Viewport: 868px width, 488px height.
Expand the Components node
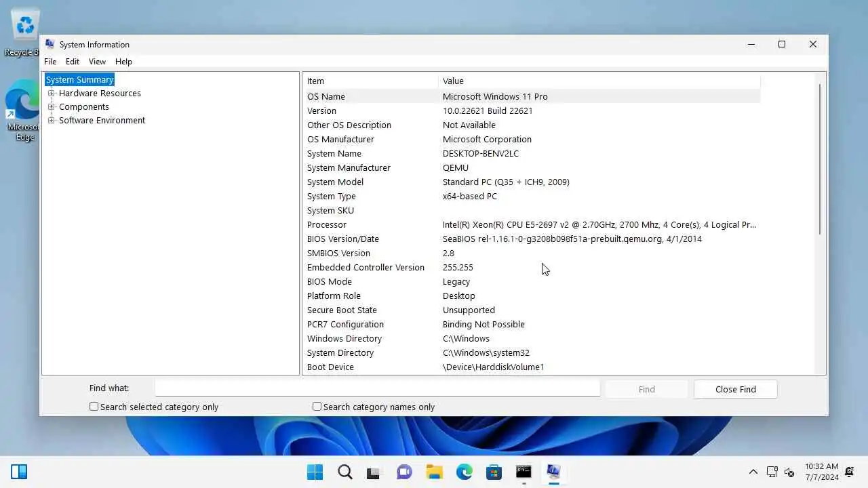(51, 107)
